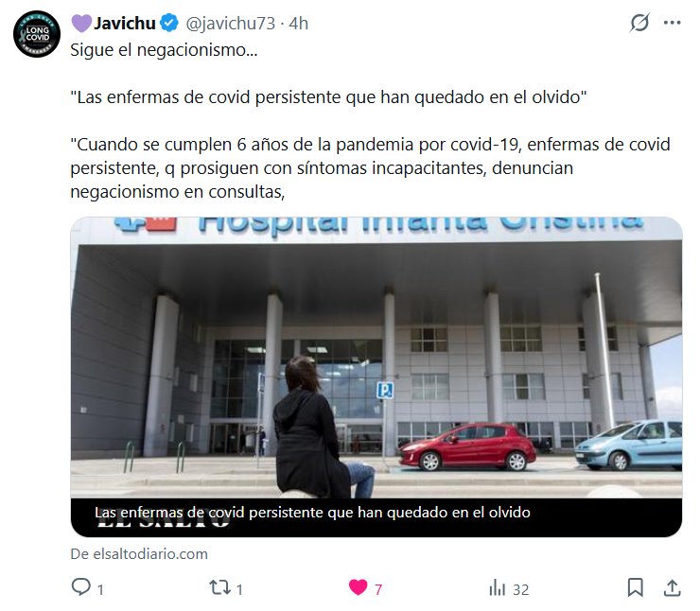Click the reply speech bubble icon

point(80,587)
